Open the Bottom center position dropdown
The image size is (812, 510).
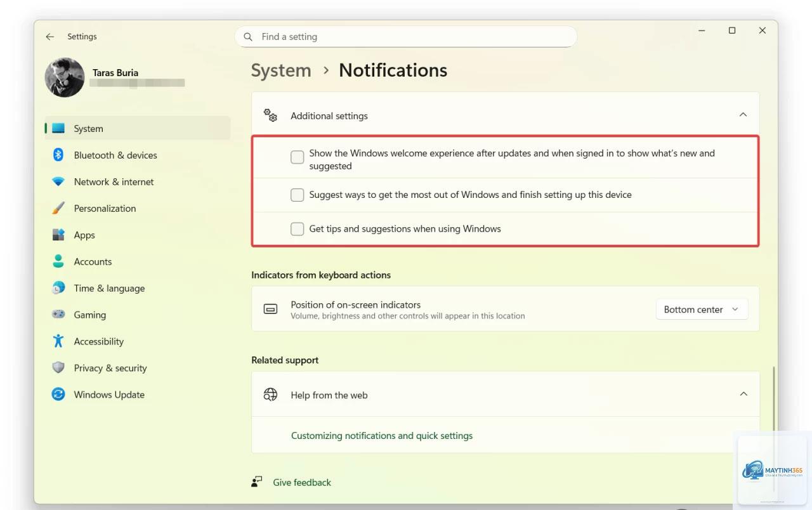[702, 310]
